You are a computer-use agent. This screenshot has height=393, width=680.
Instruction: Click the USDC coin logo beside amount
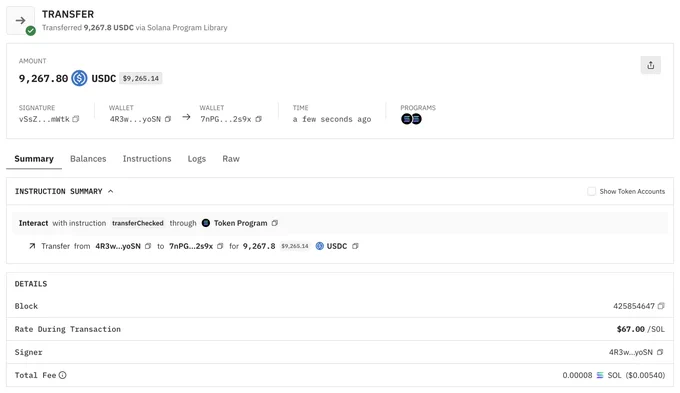(x=79, y=78)
